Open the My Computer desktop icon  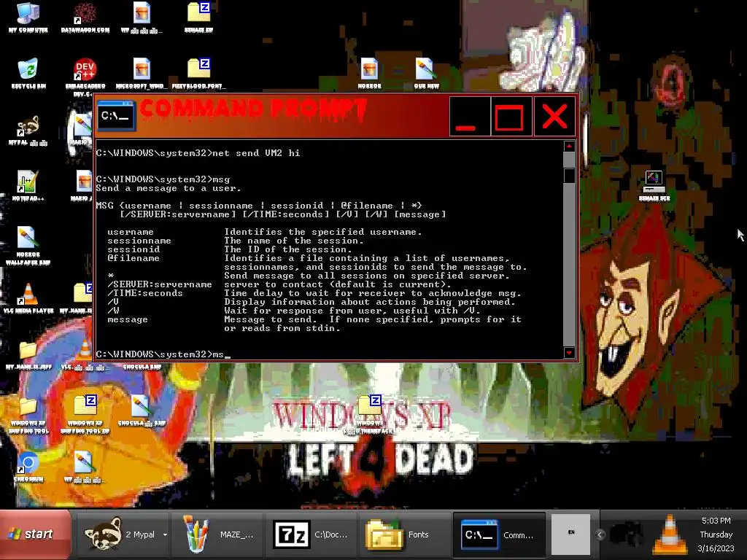point(28,17)
